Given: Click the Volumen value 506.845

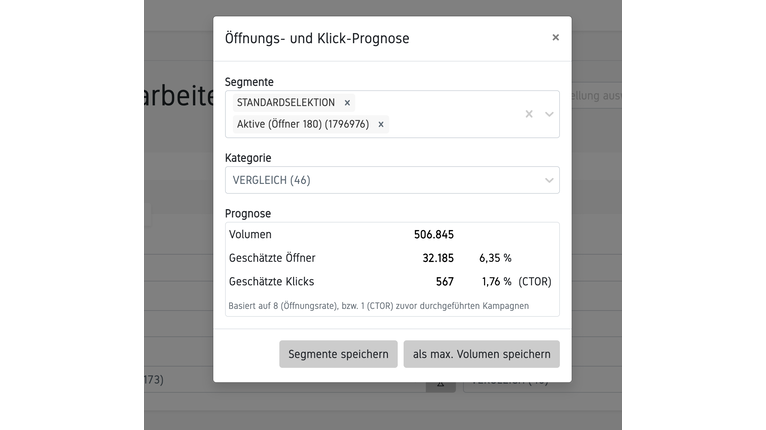Looking at the screenshot, I should click(x=434, y=235).
